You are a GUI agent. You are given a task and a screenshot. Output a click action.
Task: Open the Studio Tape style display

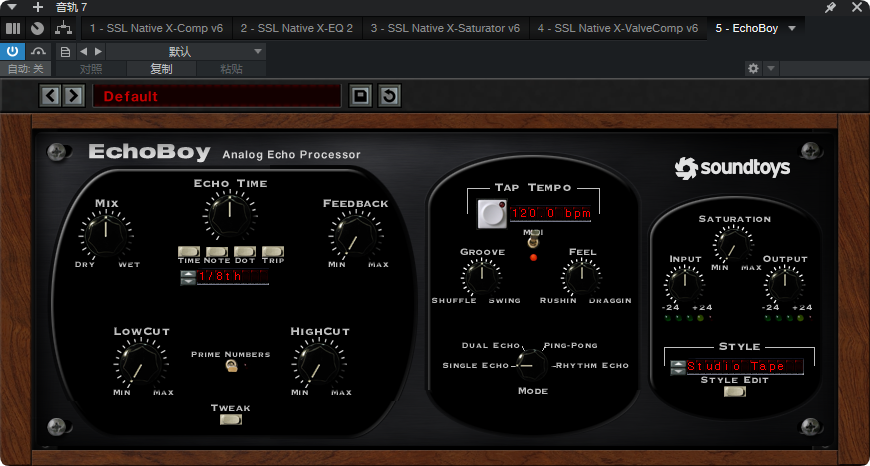(x=745, y=366)
